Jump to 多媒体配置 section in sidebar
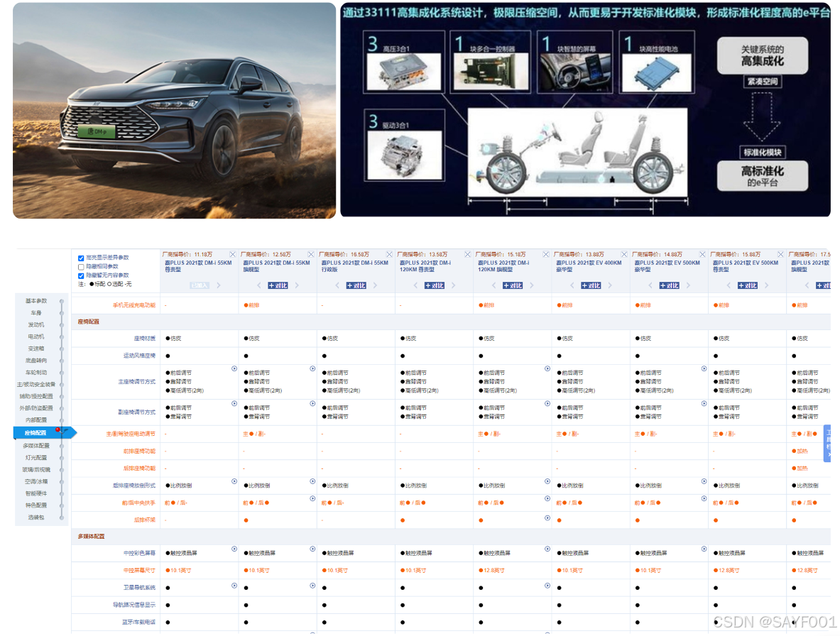Viewport: 840px width, 636px height. point(36,446)
